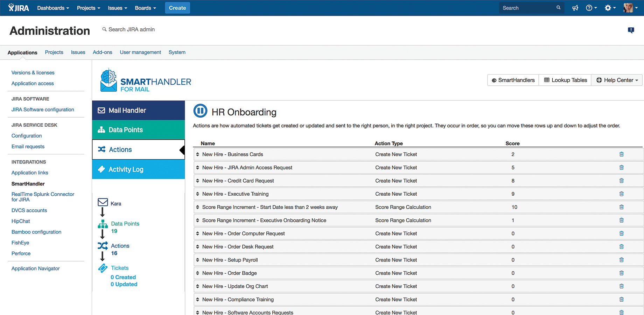644x315 pixels.
Task: Open the feedback megaphone icon
Action: pos(575,8)
